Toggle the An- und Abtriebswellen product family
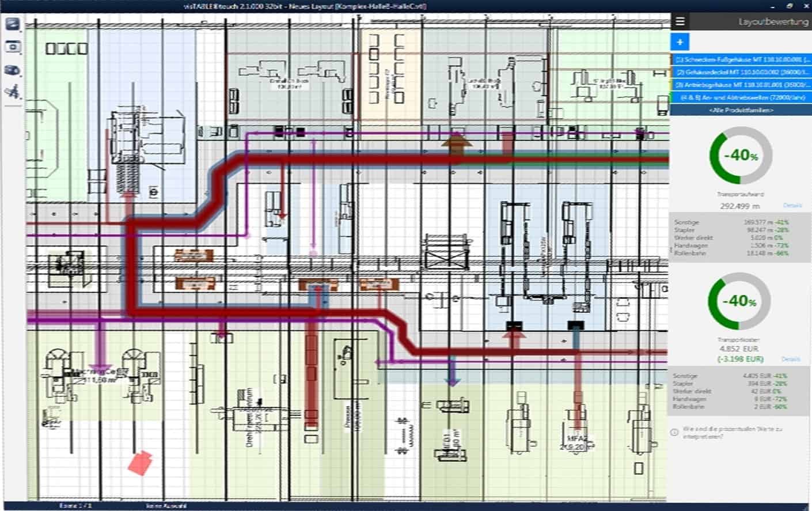 (x=742, y=96)
